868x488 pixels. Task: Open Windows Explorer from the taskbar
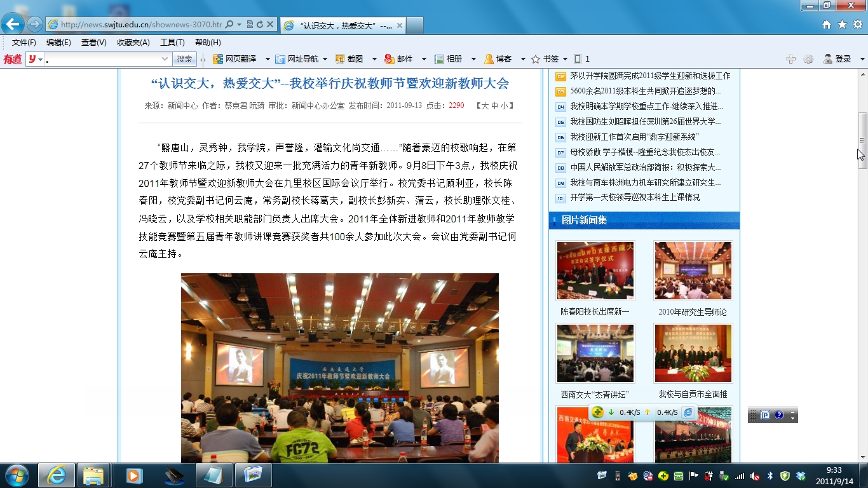[x=93, y=475]
